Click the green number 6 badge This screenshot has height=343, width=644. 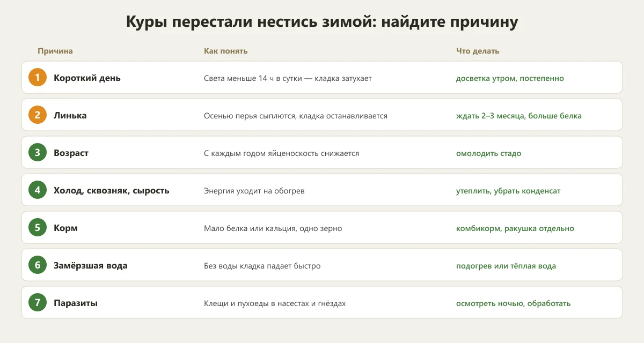(38, 265)
